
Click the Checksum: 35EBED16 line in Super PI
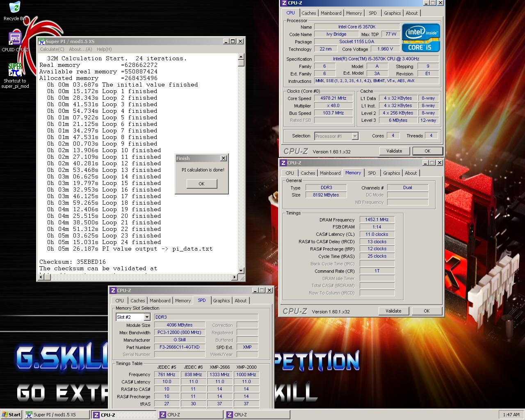click(x=73, y=262)
